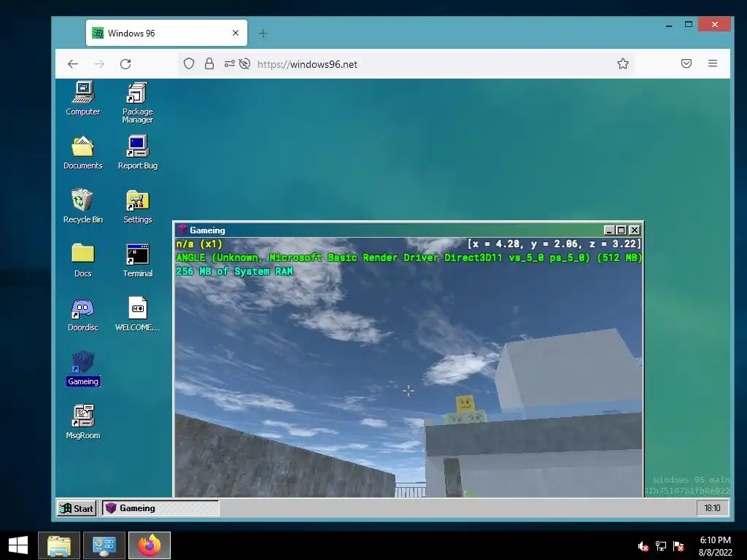This screenshot has height=560, width=747.
Task: Open the Firefox application menu
Action: (713, 63)
